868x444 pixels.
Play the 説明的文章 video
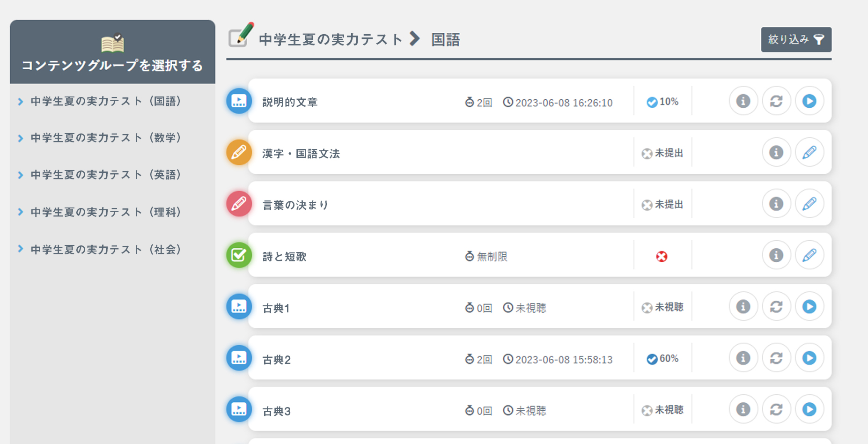(809, 101)
